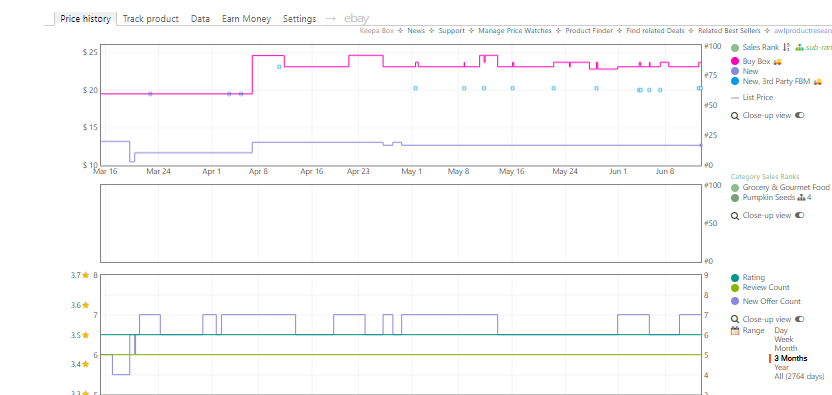
Task: Click the sub-rank label text
Action: coord(819,48)
